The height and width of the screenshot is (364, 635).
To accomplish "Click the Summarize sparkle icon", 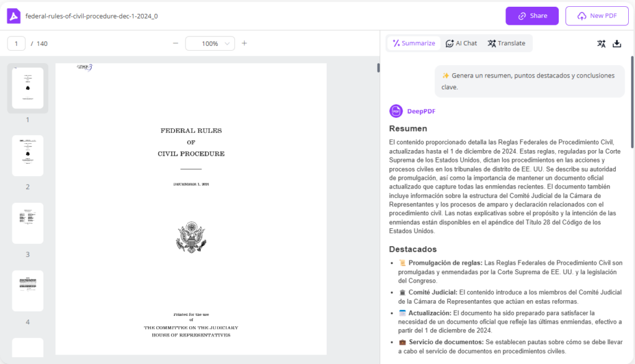I will [x=396, y=43].
